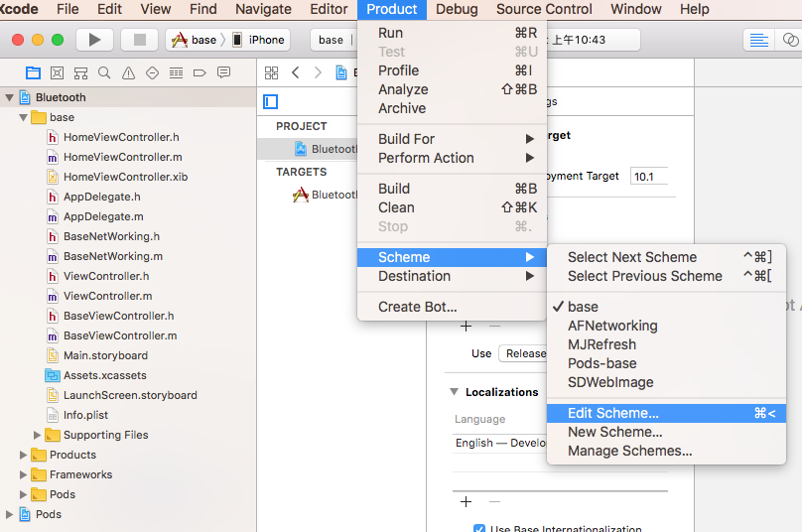This screenshot has width=802, height=532.
Task: Click the base scheme selector in toolbar
Action: point(195,40)
